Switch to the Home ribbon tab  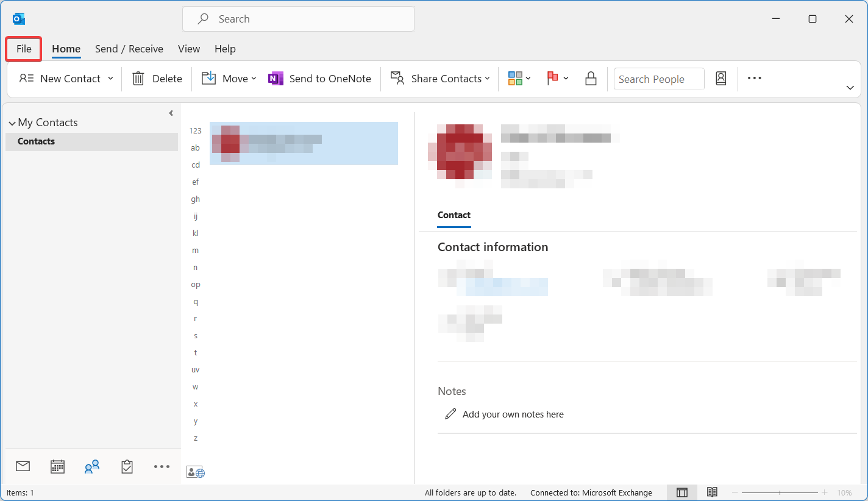point(66,49)
